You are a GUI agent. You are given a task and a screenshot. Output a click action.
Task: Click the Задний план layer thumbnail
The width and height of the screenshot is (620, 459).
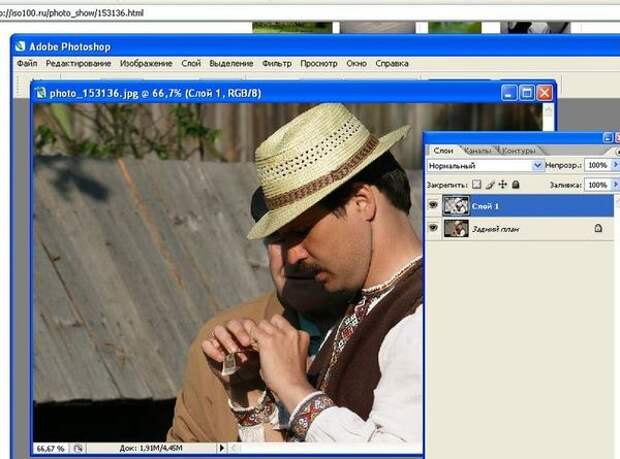(456, 229)
